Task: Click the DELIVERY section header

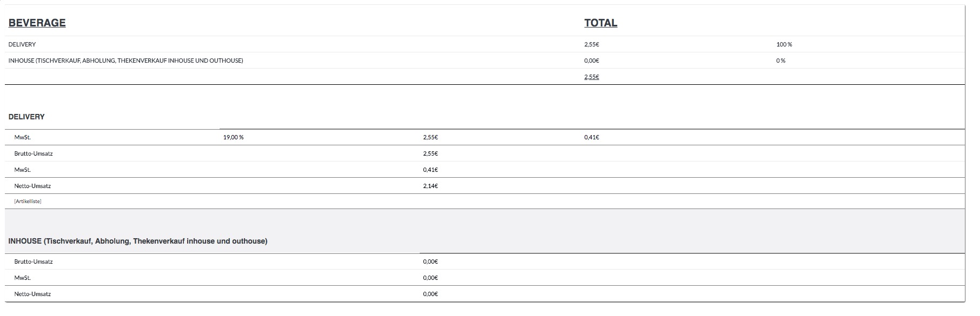Action: (27, 117)
